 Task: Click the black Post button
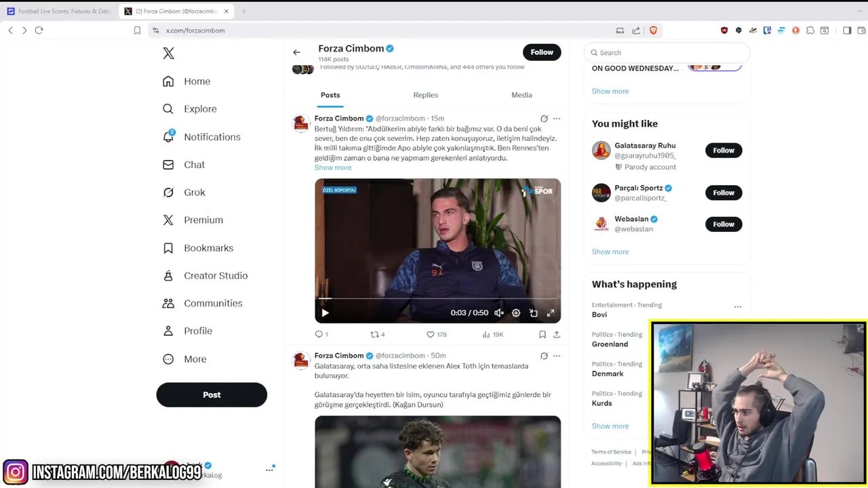pos(212,394)
